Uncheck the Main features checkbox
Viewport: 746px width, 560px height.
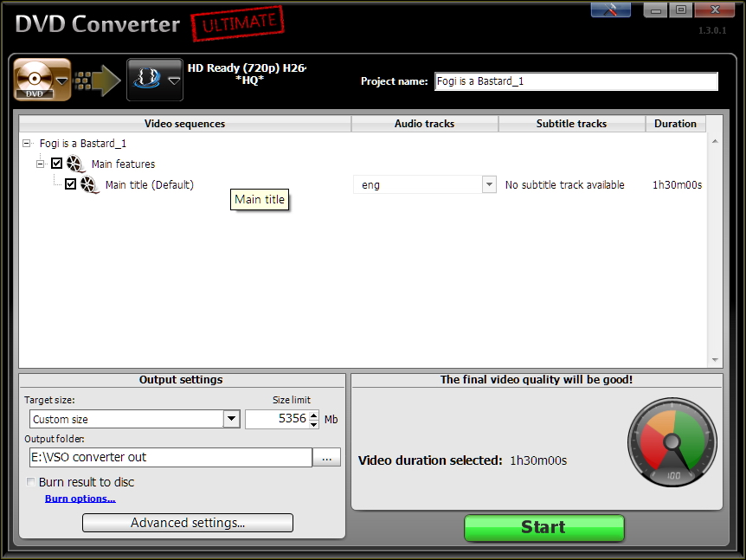click(x=56, y=164)
